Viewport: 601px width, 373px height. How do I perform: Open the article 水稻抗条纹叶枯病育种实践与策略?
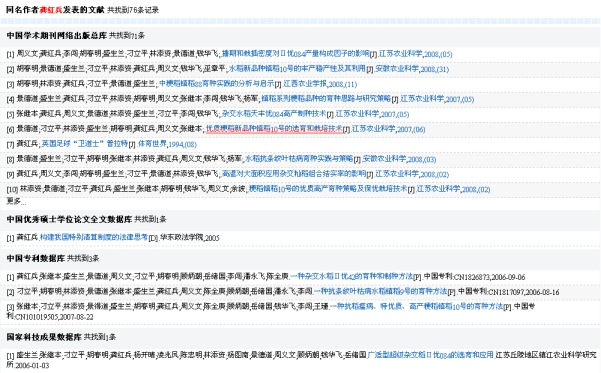[x=299, y=159]
